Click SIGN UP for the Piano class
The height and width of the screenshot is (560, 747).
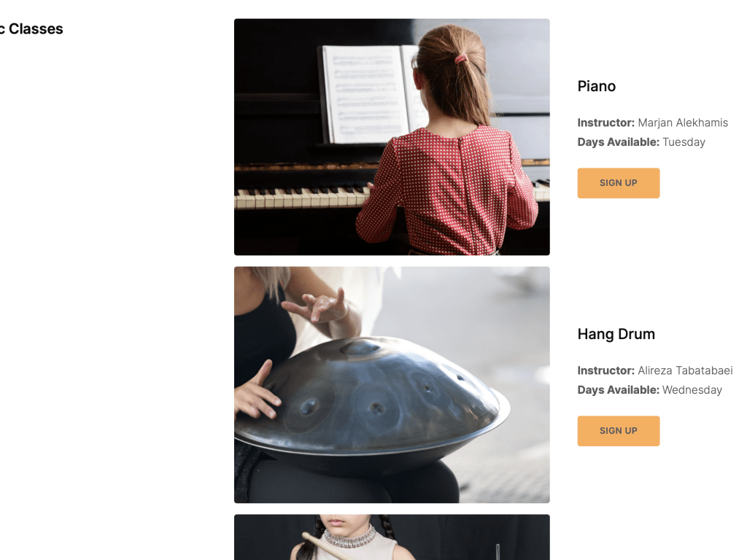pyautogui.click(x=619, y=183)
